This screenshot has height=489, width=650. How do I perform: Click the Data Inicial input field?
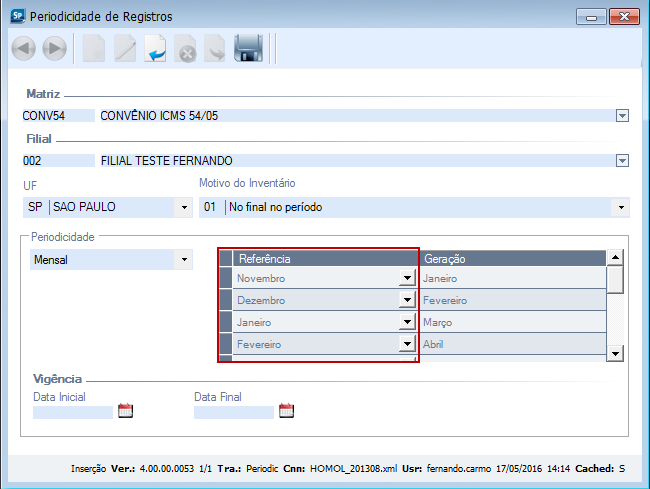coord(73,412)
